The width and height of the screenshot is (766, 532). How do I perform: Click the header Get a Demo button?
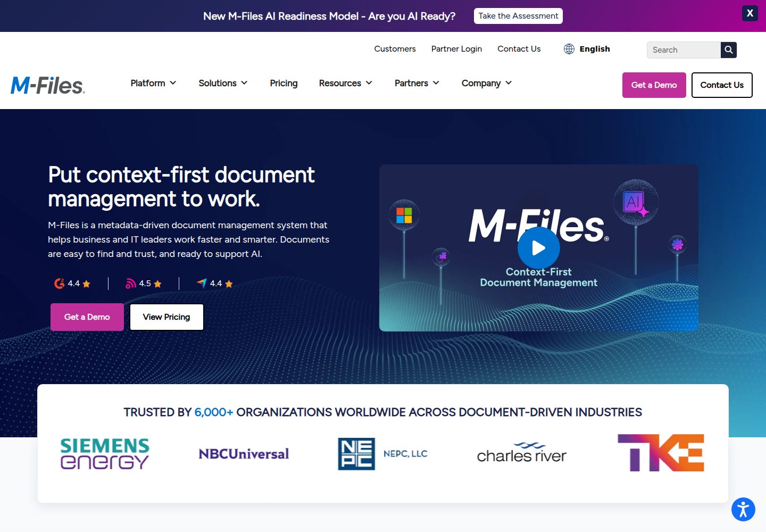[654, 85]
